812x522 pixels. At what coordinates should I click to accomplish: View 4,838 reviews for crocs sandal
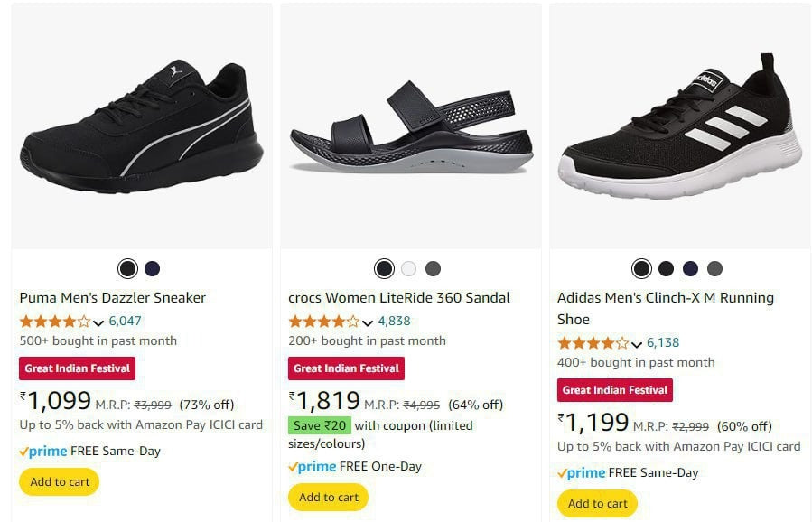coord(394,321)
